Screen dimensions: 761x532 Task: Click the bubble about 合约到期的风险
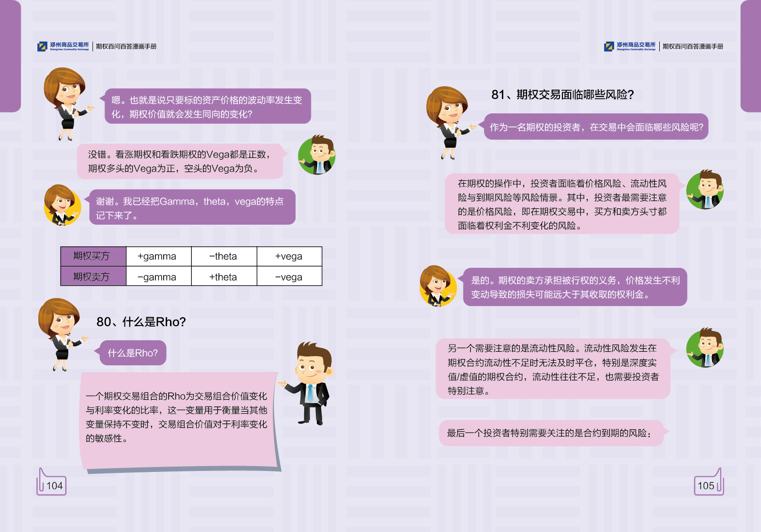pyautogui.click(x=550, y=433)
